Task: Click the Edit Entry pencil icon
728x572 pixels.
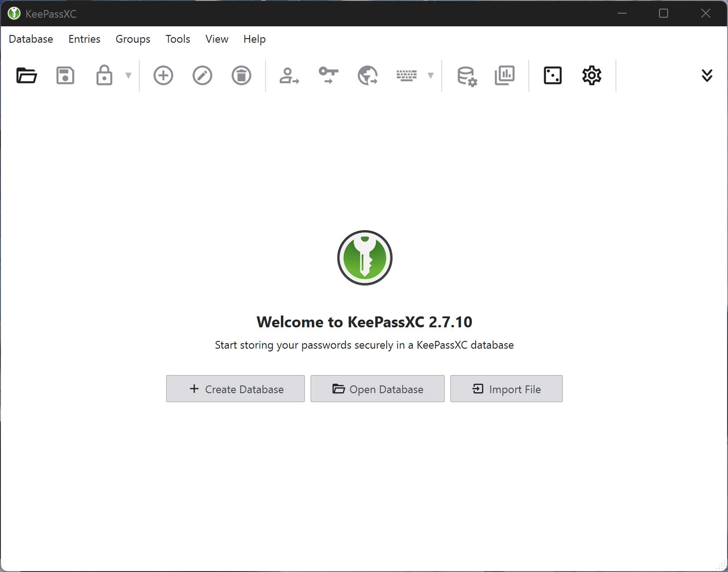Action: point(202,75)
